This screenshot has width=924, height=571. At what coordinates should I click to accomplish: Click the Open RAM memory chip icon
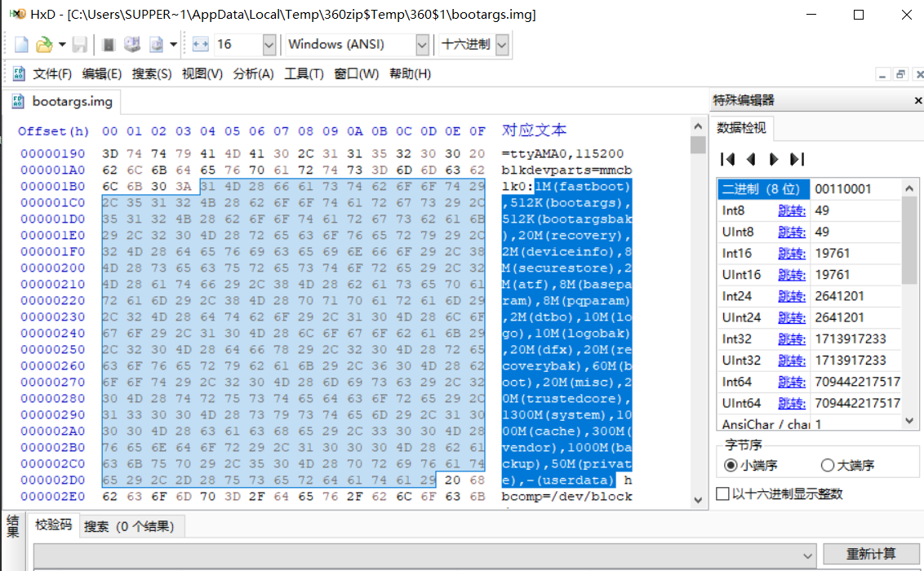point(109,45)
